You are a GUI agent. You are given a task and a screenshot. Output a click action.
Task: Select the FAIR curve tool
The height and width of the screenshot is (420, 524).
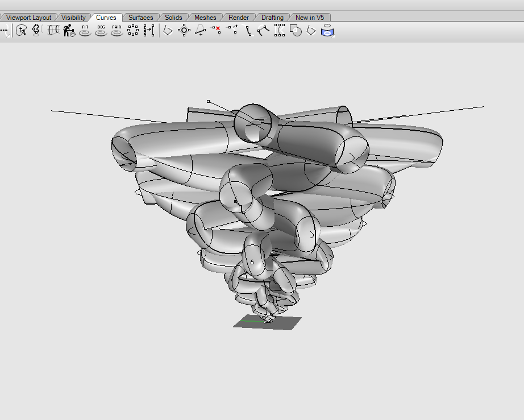coord(117,30)
